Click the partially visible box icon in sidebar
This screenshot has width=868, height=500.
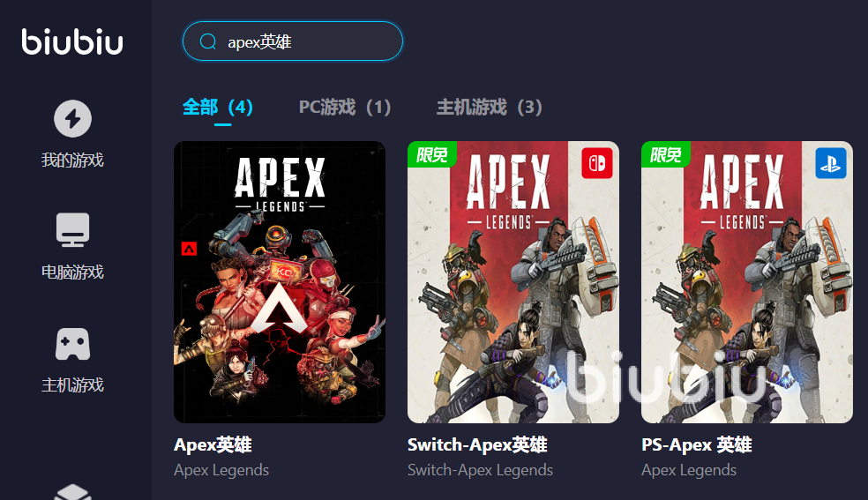(72, 492)
